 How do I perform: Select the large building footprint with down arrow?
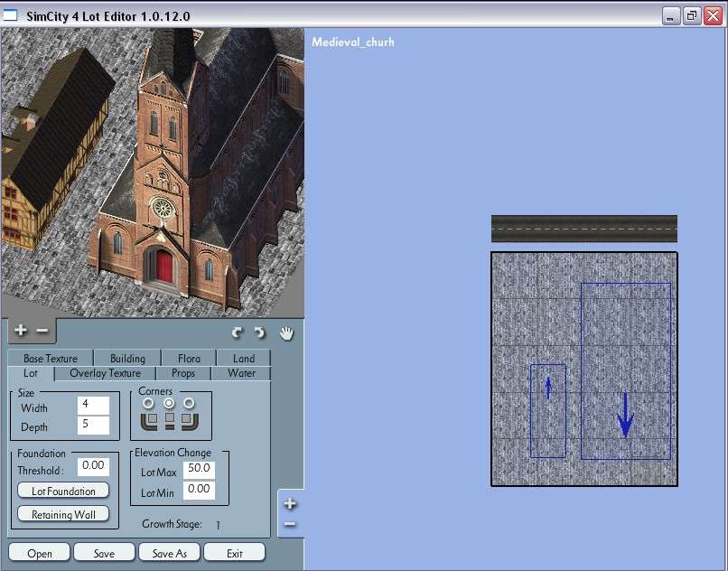(x=626, y=370)
